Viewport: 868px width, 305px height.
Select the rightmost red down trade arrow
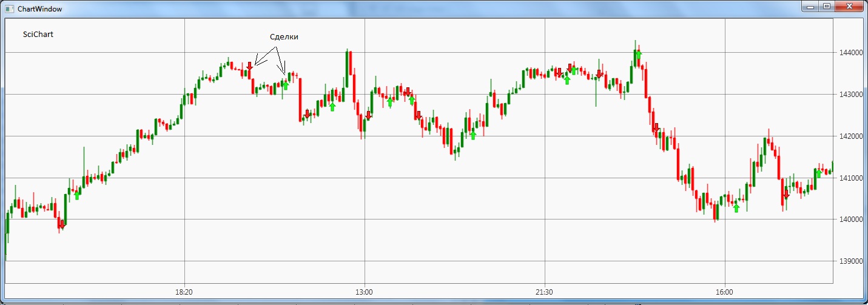(786, 195)
